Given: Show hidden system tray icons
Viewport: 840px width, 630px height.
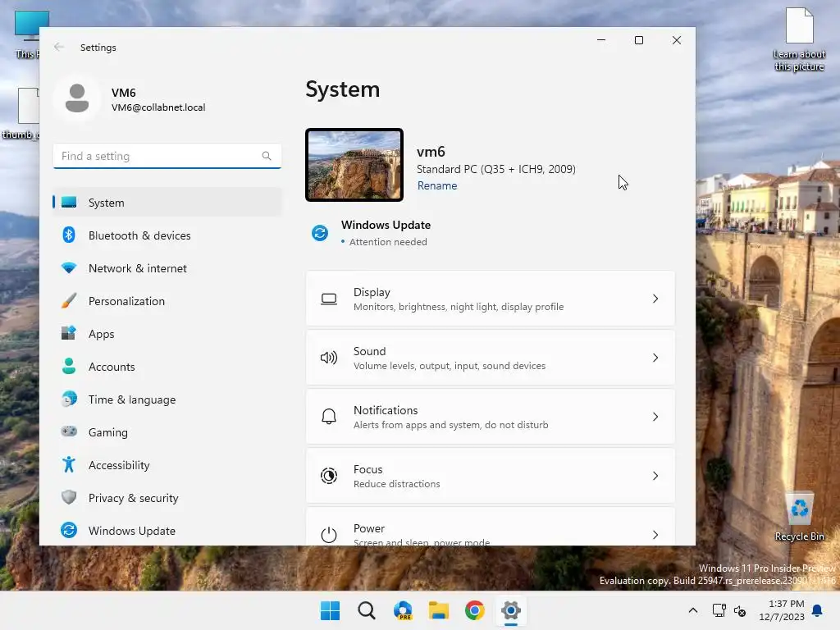Looking at the screenshot, I should tap(692, 610).
